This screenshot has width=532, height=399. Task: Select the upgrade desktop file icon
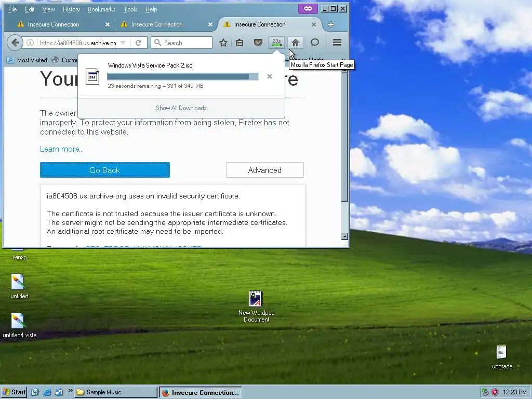(502, 357)
